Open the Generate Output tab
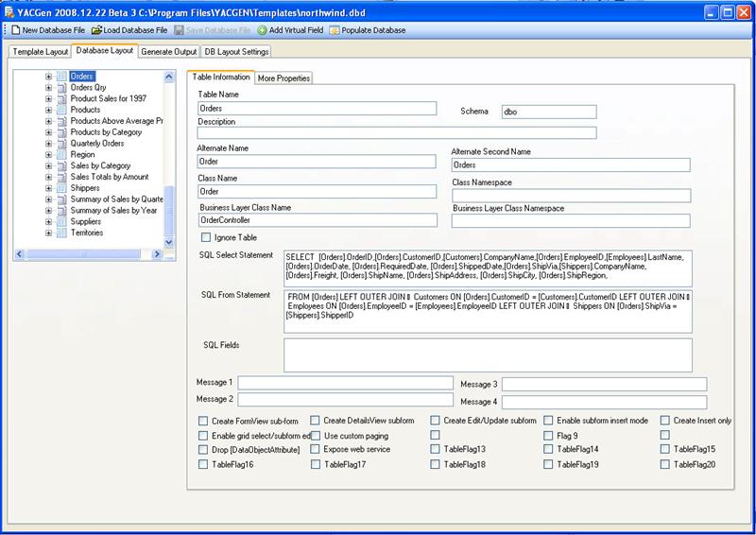756x535 pixels. (x=169, y=52)
